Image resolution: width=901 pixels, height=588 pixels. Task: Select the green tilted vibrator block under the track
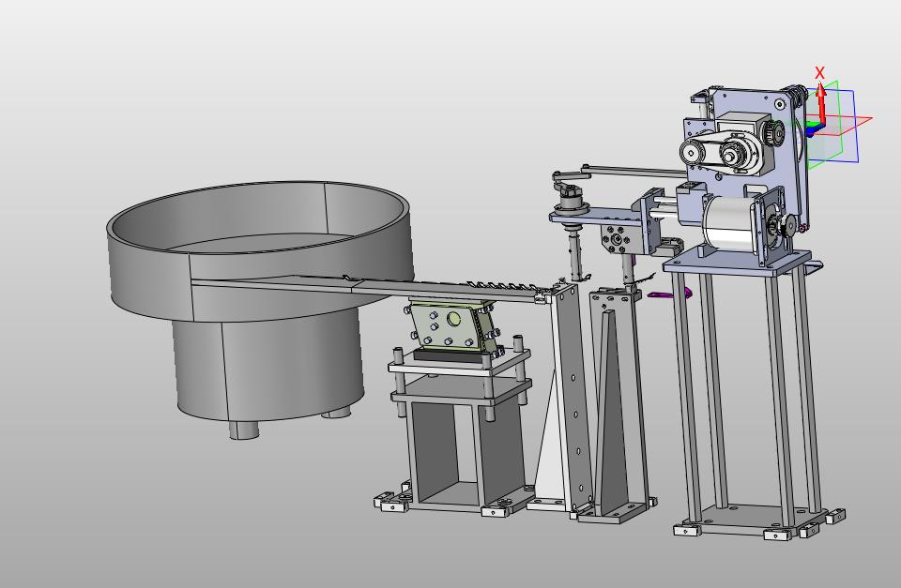click(452, 328)
